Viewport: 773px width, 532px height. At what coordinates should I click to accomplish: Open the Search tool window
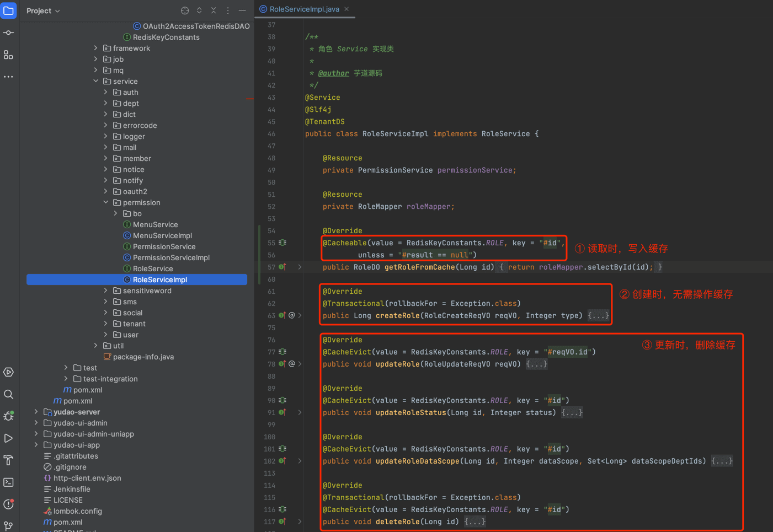[x=8, y=394]
